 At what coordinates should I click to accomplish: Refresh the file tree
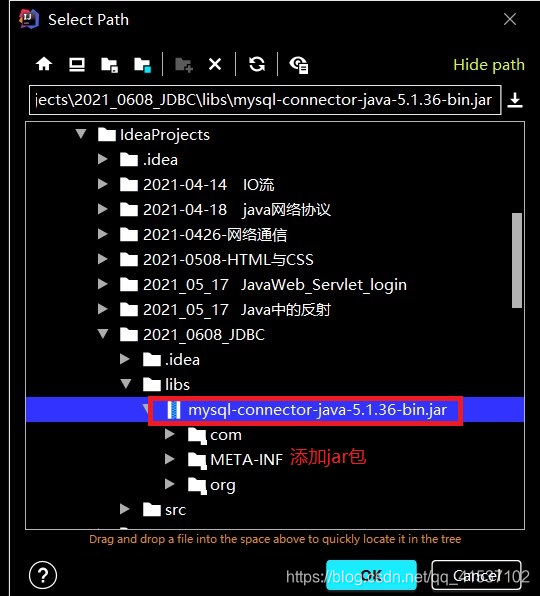[257, 64]
